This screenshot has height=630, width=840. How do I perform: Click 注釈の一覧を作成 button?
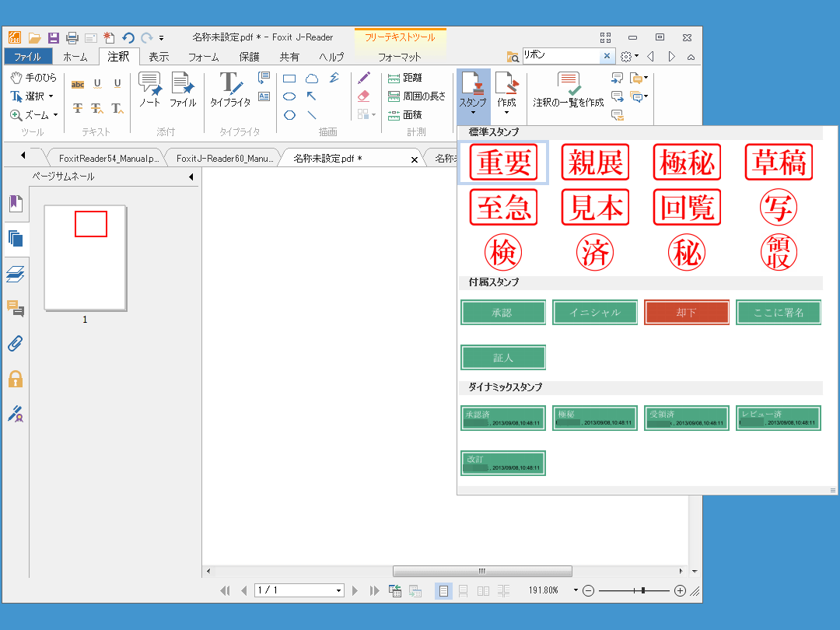coord(569,89)
